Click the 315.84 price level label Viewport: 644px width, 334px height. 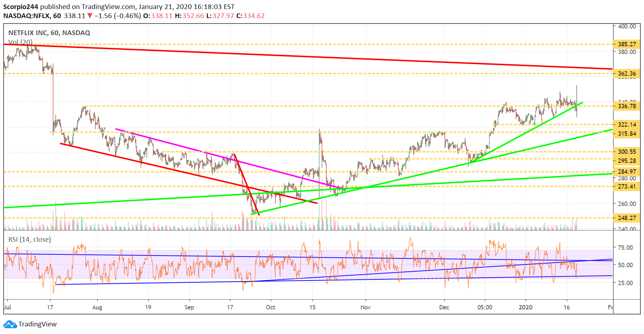click(627, 134)
